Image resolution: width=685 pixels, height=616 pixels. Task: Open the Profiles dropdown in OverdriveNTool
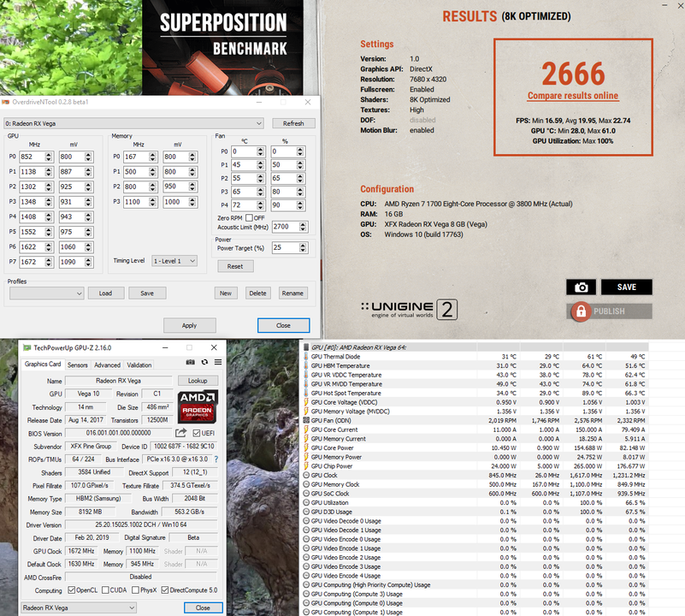click(x=47, y=293)
